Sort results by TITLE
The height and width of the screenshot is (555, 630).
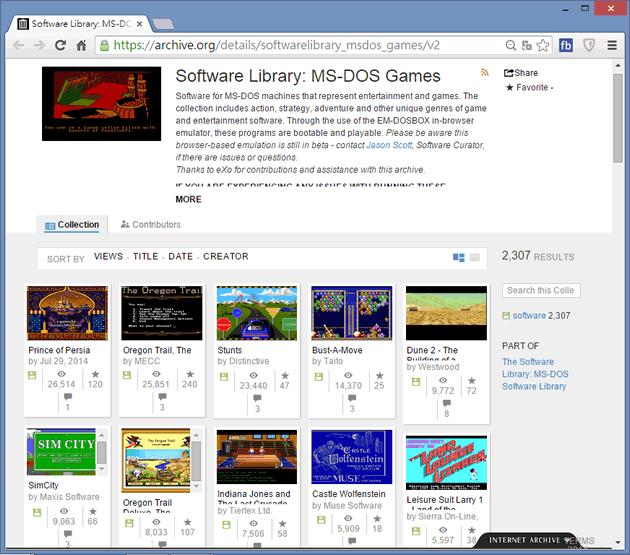click(145, 256)
